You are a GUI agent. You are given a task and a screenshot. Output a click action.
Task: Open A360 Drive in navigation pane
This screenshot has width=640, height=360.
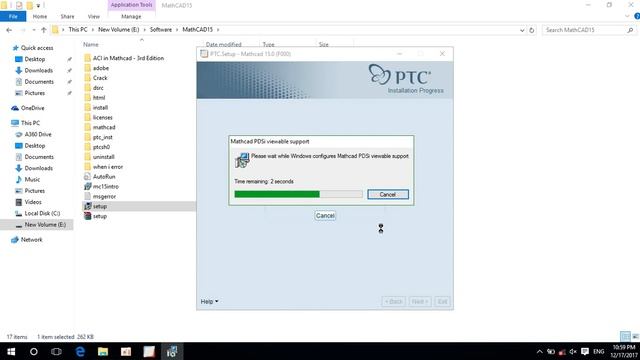point(38,134)
